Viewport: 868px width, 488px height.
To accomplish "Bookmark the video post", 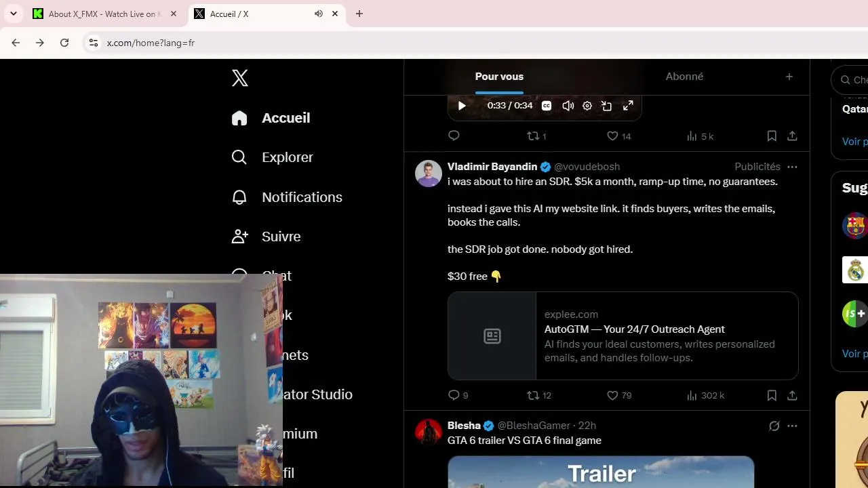I will click(772, 136).
